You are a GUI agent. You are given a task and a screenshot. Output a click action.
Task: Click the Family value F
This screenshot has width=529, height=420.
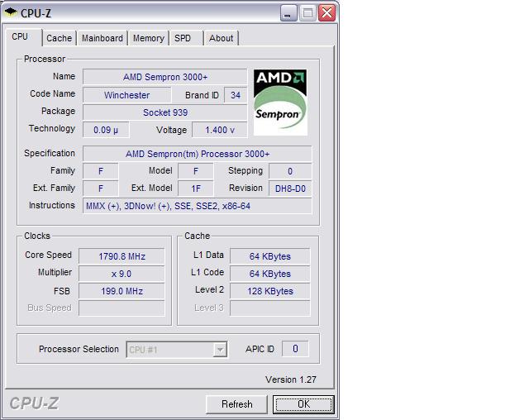(x=101, y=171)
